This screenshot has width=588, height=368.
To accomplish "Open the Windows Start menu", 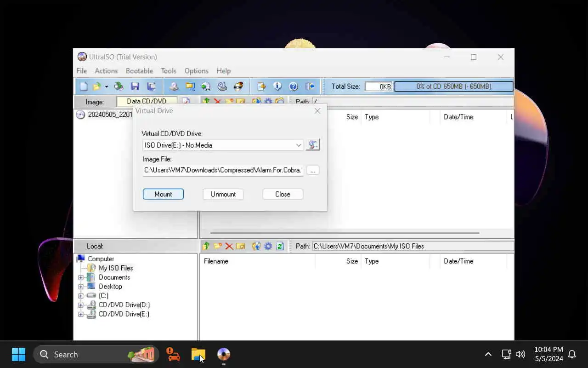I will click(x=18, y=354).
